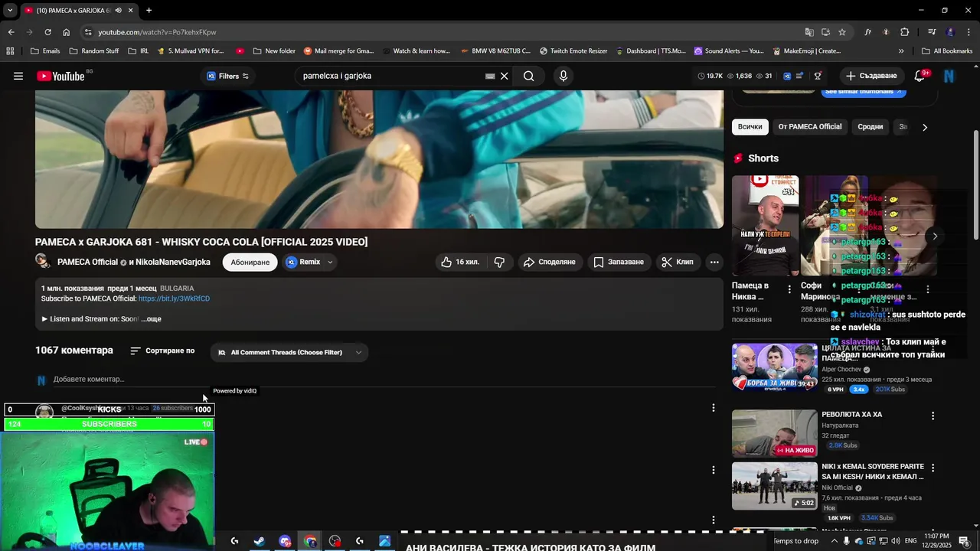Viewport: 980px width, 551px height.
Task: Show hidden tray icons chevron
Action: pyautogui.click(x=835, y=541)
